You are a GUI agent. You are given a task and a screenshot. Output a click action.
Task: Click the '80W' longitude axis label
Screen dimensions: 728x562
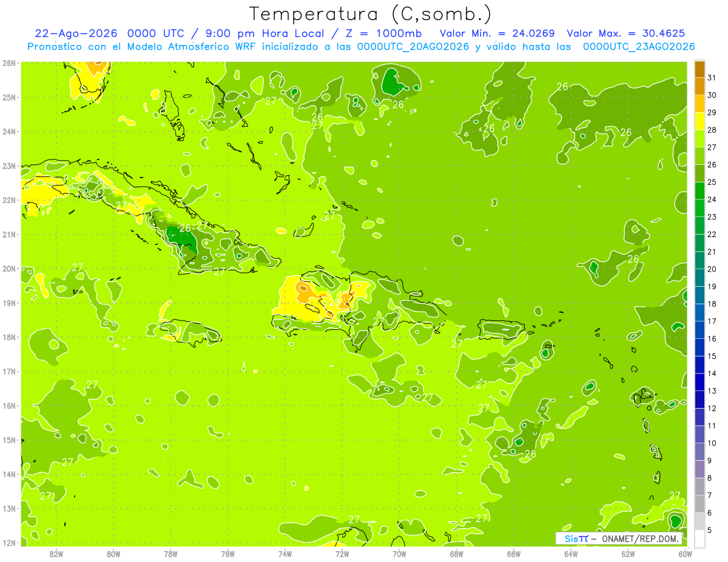(x=113, y=553)
